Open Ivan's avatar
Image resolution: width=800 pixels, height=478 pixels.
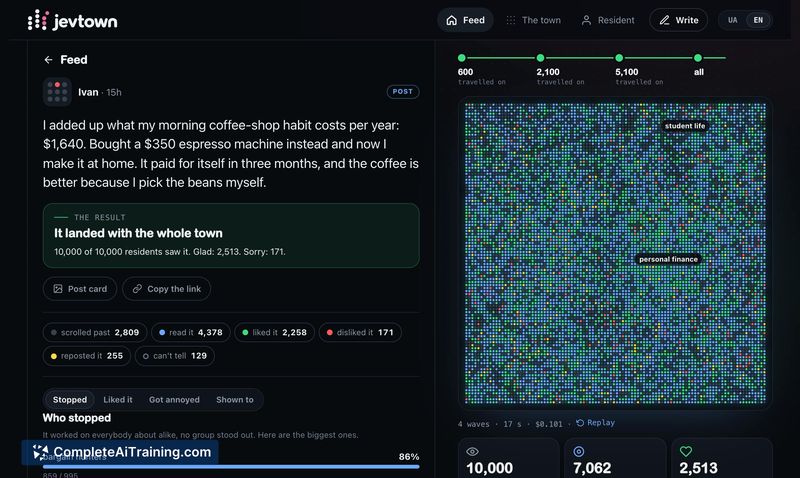57,92
